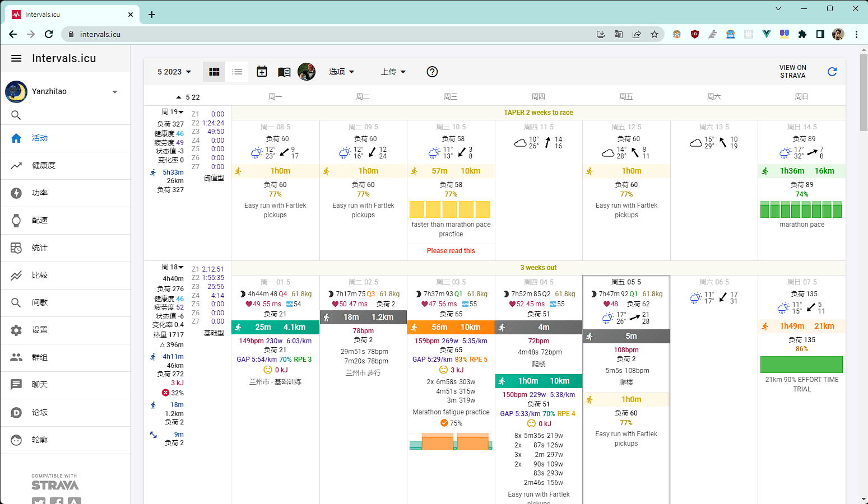
Task: Open the workout library book icon
Action: click(x=284, y=72)
